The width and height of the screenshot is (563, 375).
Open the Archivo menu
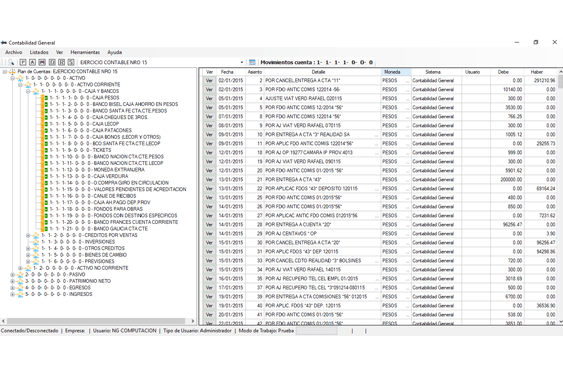tap(13, 52)
